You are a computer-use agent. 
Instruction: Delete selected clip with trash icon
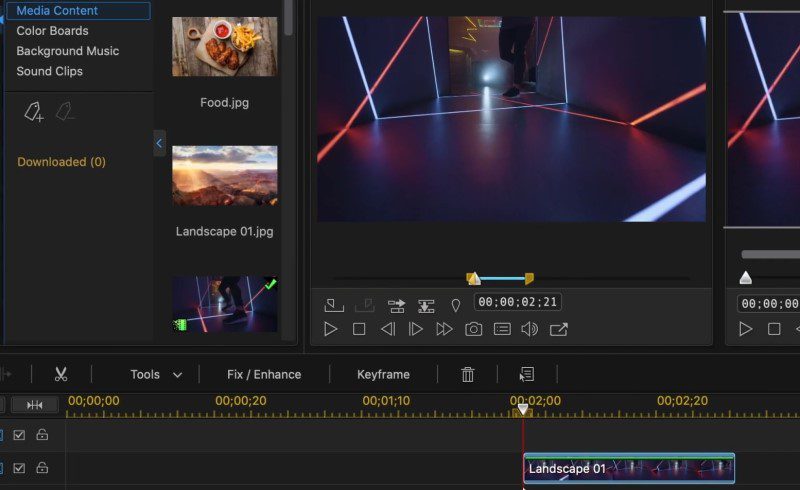[x=467, y=375]
